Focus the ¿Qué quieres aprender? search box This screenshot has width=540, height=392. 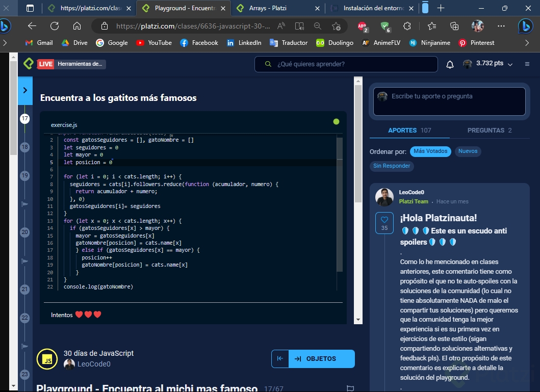346,64
